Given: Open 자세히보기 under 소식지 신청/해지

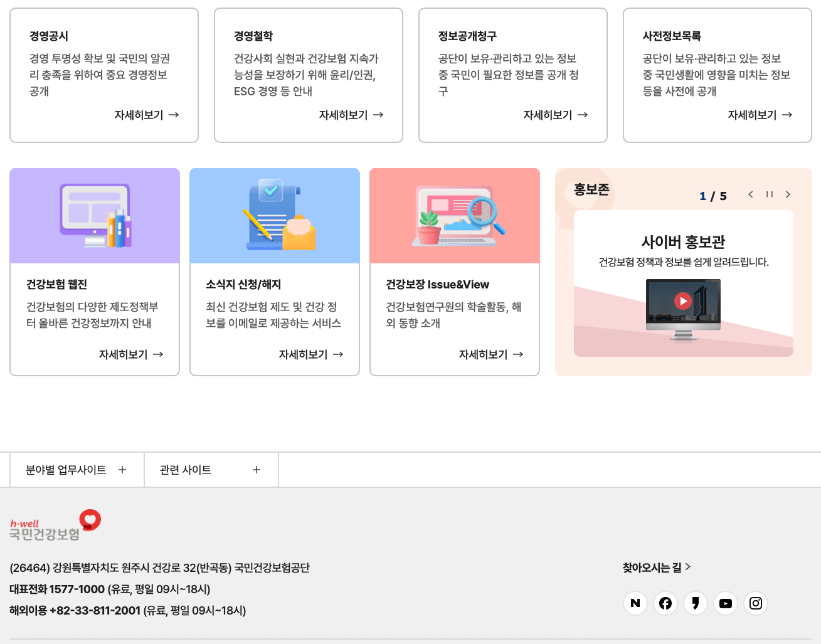Looking at the screenshot, I should point(311,354).
